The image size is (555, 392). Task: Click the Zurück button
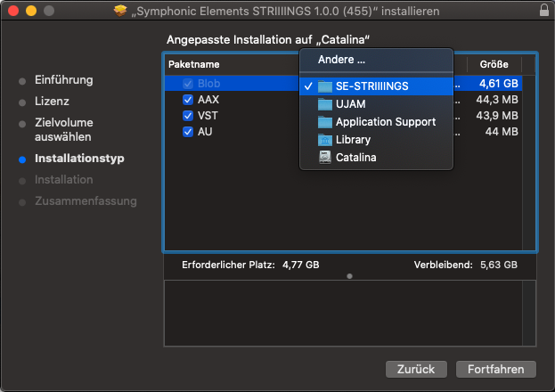(416, 370)
